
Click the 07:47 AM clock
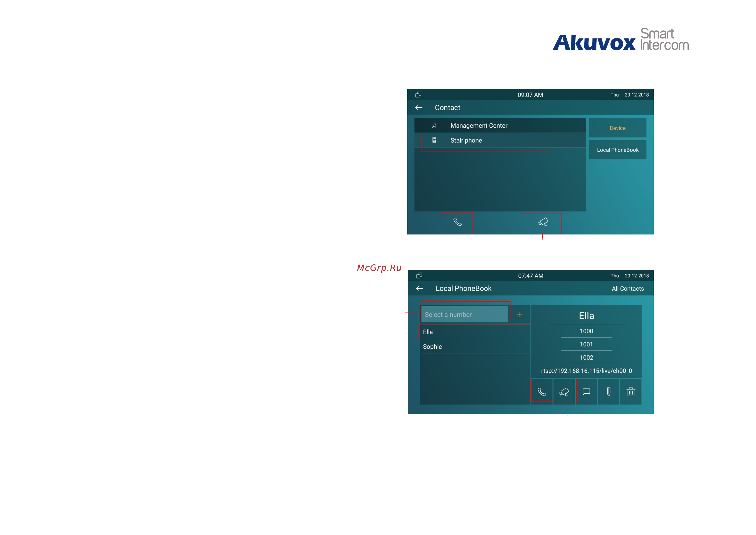click(x=531, y=276)
